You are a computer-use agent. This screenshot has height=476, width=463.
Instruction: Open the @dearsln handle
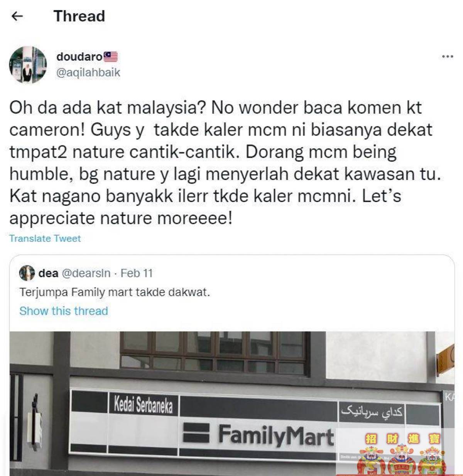[x=86, y=273]
